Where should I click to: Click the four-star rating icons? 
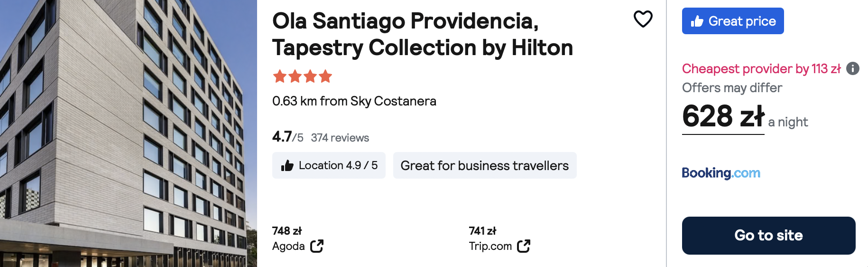point(303,76)
